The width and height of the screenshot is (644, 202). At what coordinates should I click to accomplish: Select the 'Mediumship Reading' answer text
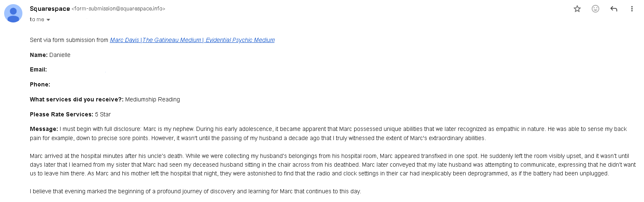pyautogui.click(x=152, y=100)
